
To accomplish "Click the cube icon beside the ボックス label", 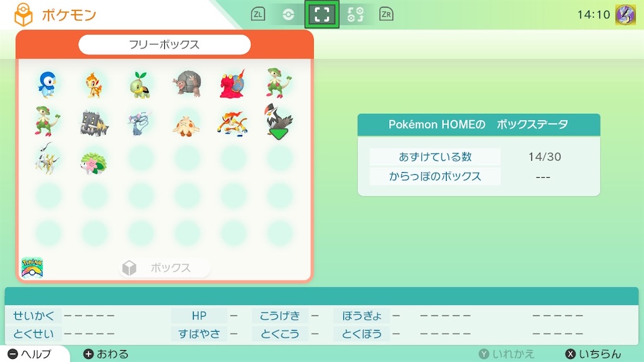I will [x=130, y=267].
